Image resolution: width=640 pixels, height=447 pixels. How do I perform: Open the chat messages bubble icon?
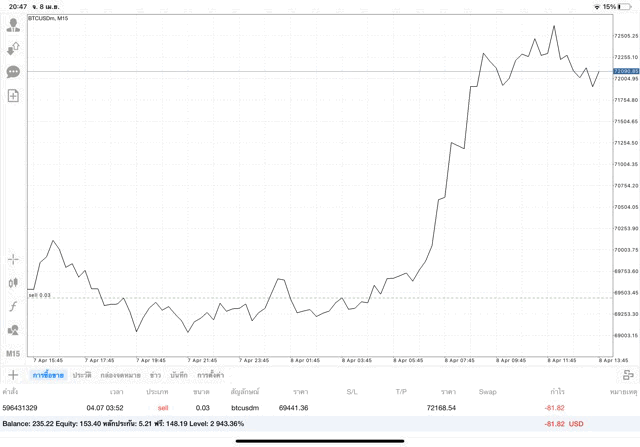[13, 72]
